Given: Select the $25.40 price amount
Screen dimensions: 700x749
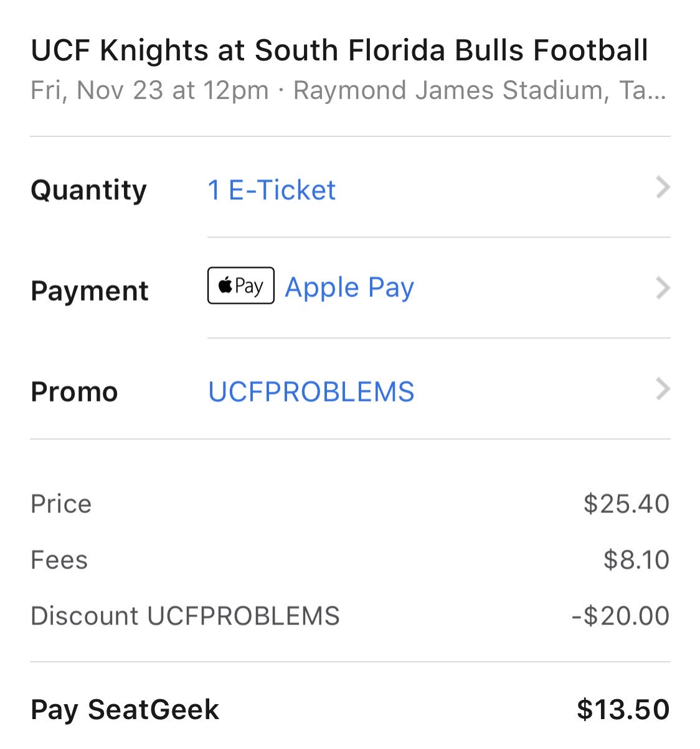Looking at the screenshot, I should [626, 504].
